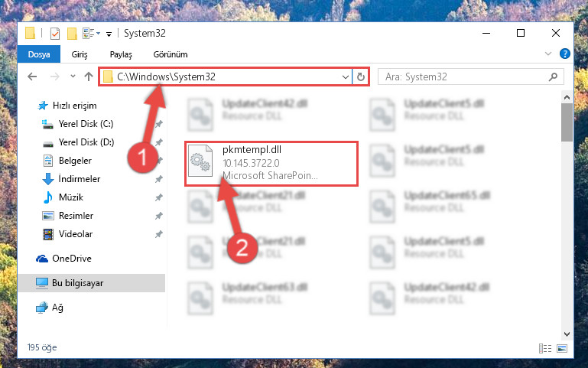The width and height of the screenshot is (588, 368).
Task: Expand the address bar history dropdown
Action: coord(346,77)
